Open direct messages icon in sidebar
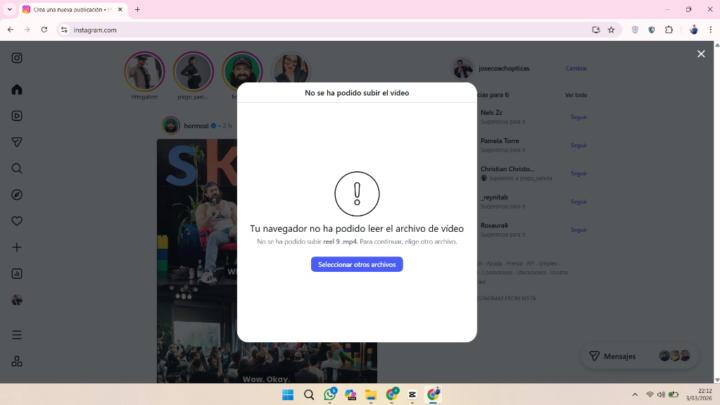This screenshot has width=720, height=405. (x=17, y=142)
